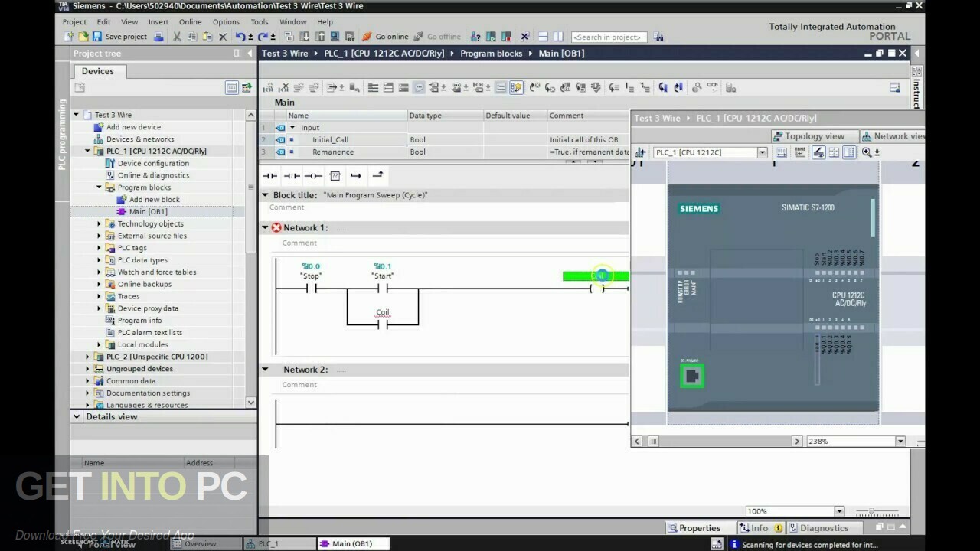The image size is (980, 551).
Task: Open the Insert menu
Action: [x=158, y=22]
